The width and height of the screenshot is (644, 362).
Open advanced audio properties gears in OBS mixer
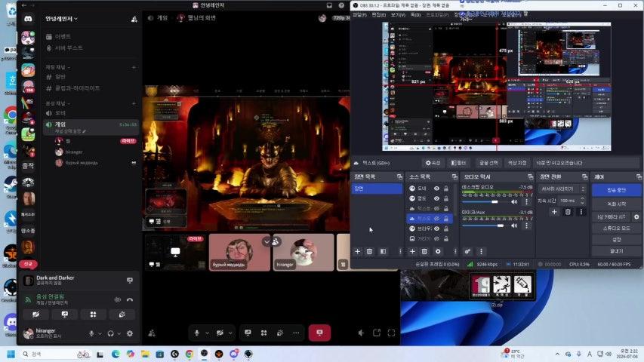[x=467, y=251]
